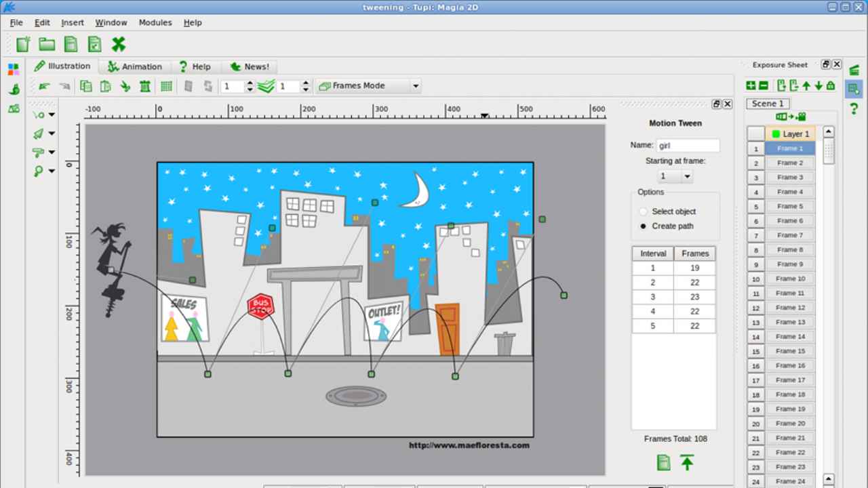
Task: Open the News! tab
Action: 250,66
